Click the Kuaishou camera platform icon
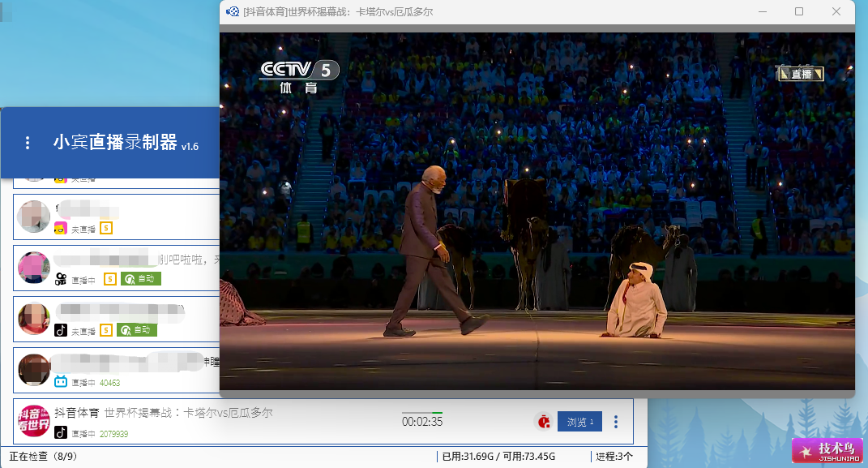 coord(61,279)
